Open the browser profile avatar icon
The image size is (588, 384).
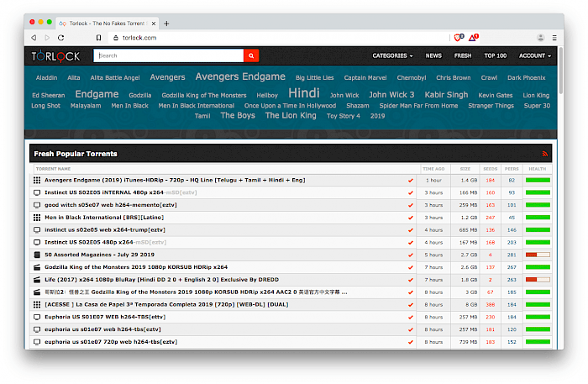[x=540, y=38]
